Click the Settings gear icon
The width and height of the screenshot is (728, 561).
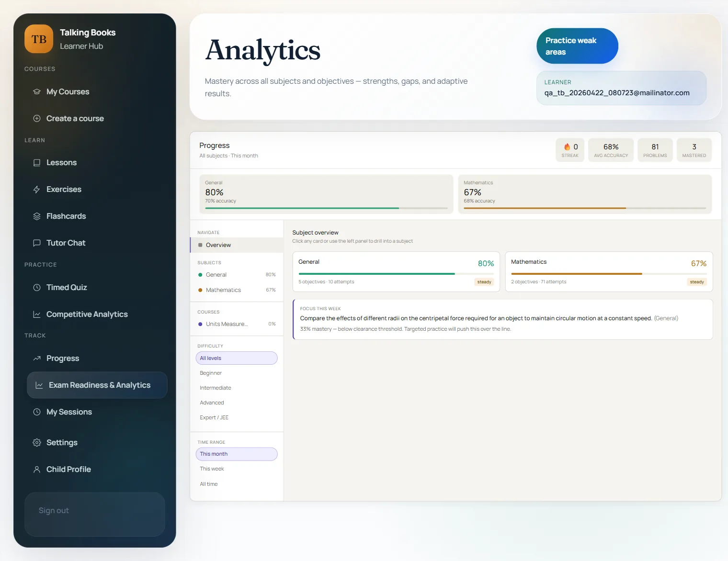(x=37, y=443)
